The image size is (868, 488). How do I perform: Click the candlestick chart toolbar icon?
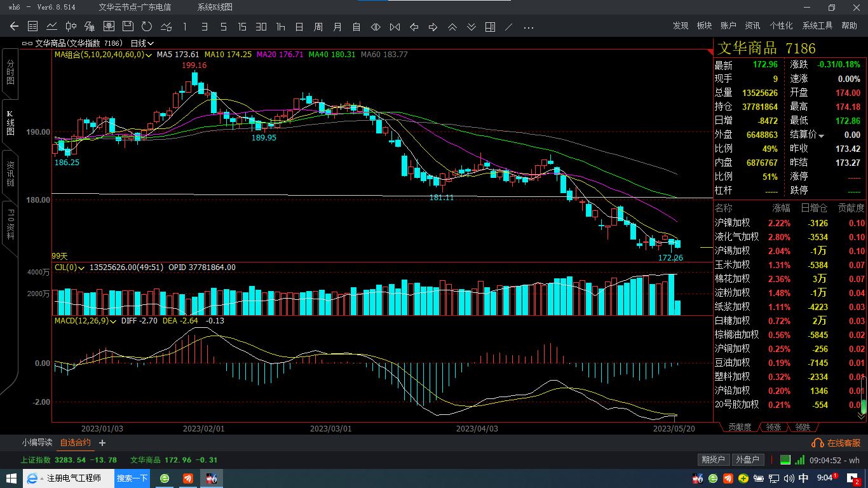coord(71,27)
